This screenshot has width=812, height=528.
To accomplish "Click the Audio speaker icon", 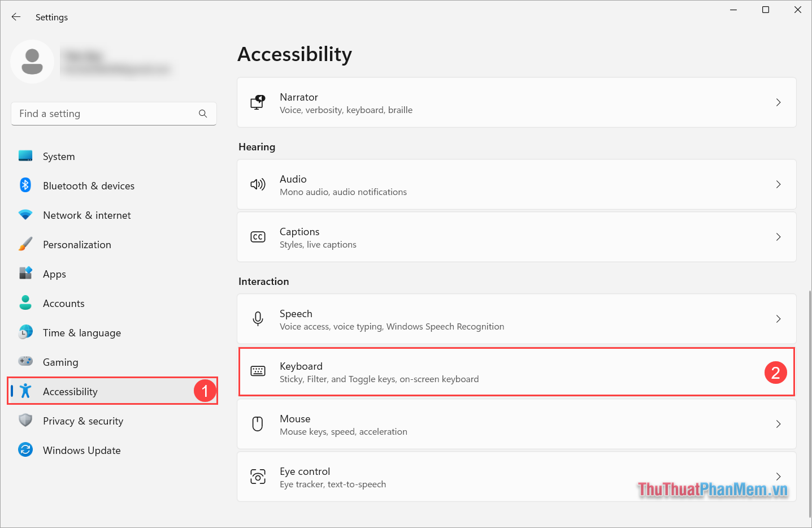I will (258, 184).
